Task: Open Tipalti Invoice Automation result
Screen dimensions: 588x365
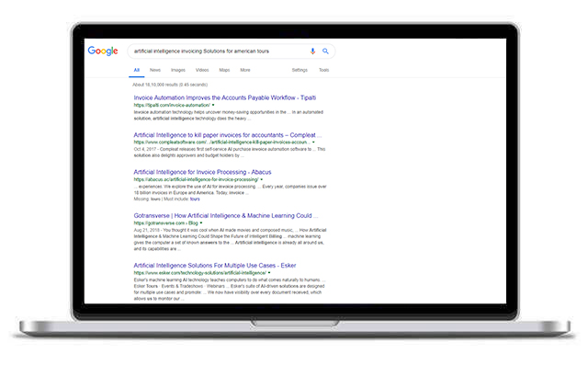Action: point(224,97)
